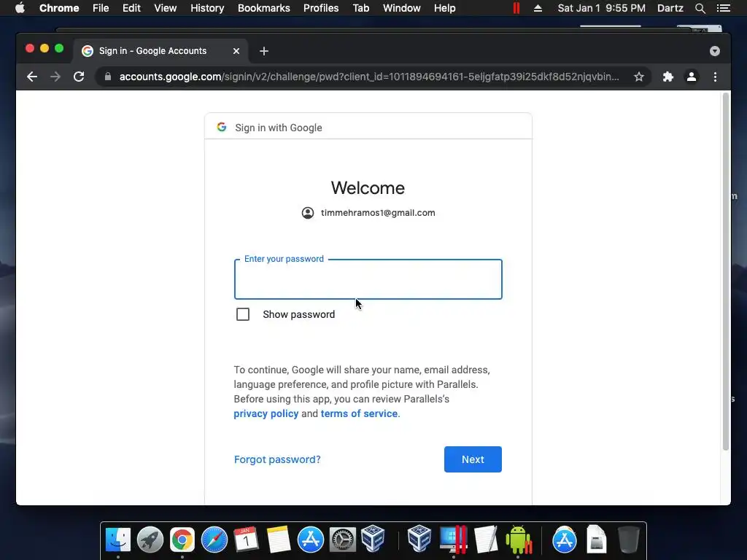The height and width of the screenshot is (560, 747).
Task: Open the disk image file icon in Dock
Action: pos(597,540)
